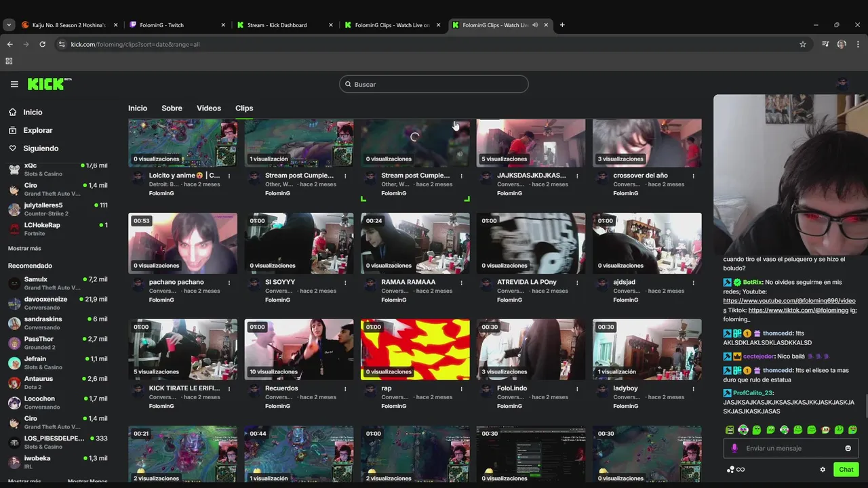Screen dimensions: 868x488
Task: Click ProfCalito_23 username in chat
Action: coord(753,393)
